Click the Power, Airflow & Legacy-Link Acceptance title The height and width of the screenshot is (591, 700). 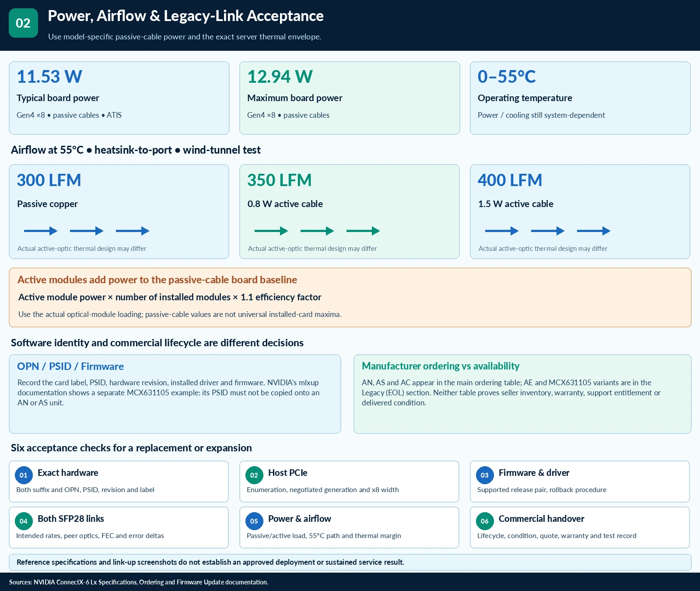186,16
